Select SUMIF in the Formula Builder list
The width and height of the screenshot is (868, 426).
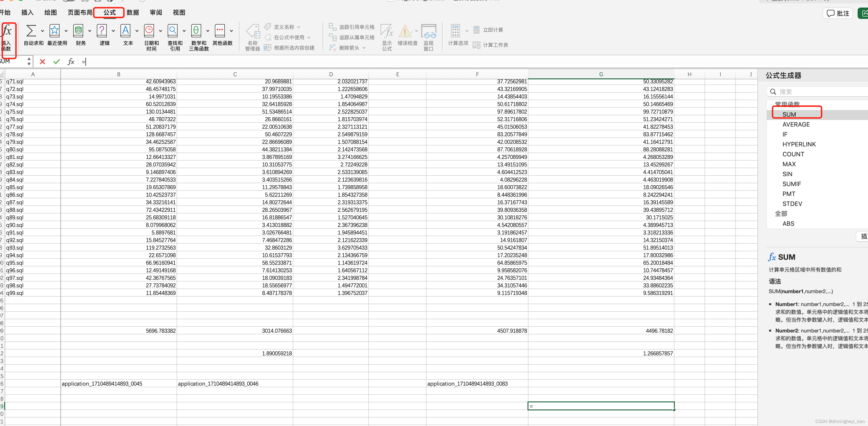click(791, 184)
